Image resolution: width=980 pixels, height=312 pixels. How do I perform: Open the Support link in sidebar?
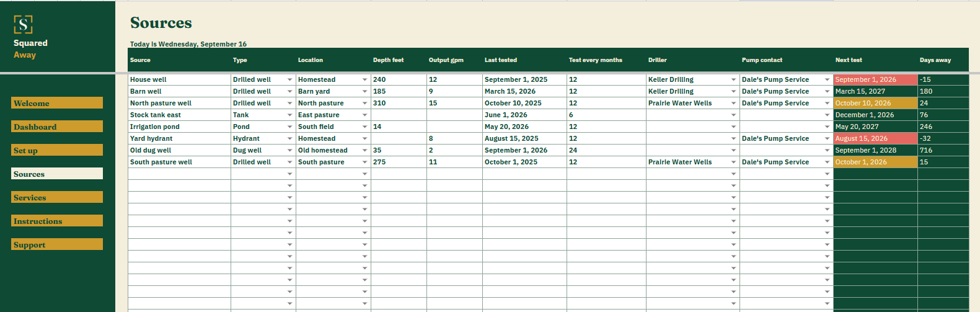(x=57, y=244)
